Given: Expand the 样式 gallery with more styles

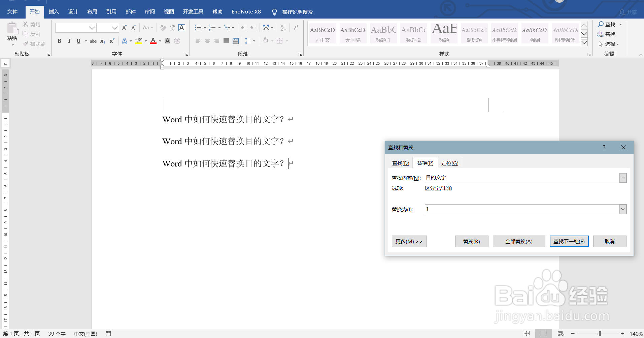Looking at the screenshot, I should coord(584,42).
